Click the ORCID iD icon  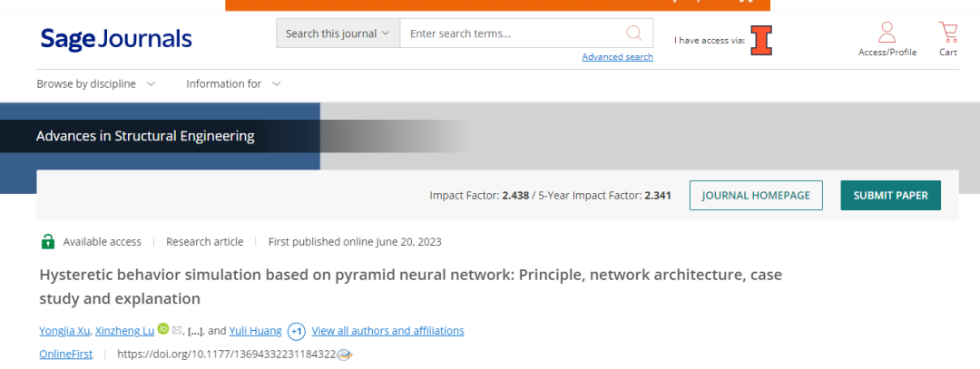(163, 329)
